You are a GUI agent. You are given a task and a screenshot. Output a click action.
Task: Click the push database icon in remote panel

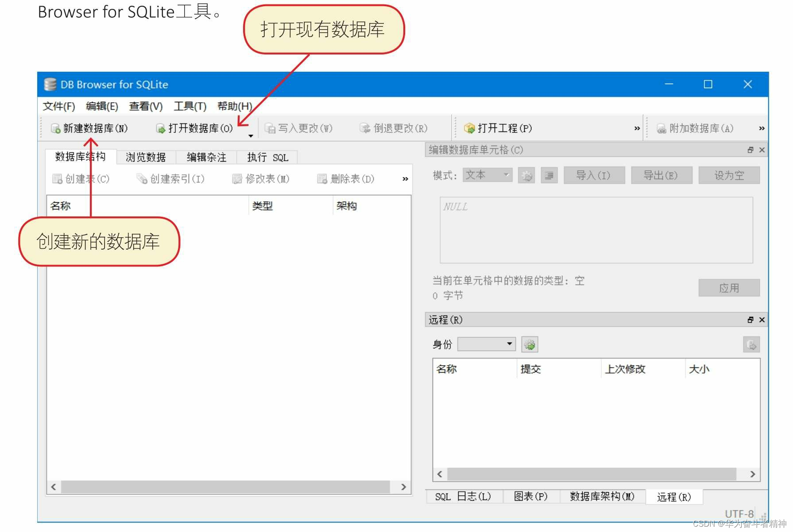pyautogui.click(x=751, y=344)
